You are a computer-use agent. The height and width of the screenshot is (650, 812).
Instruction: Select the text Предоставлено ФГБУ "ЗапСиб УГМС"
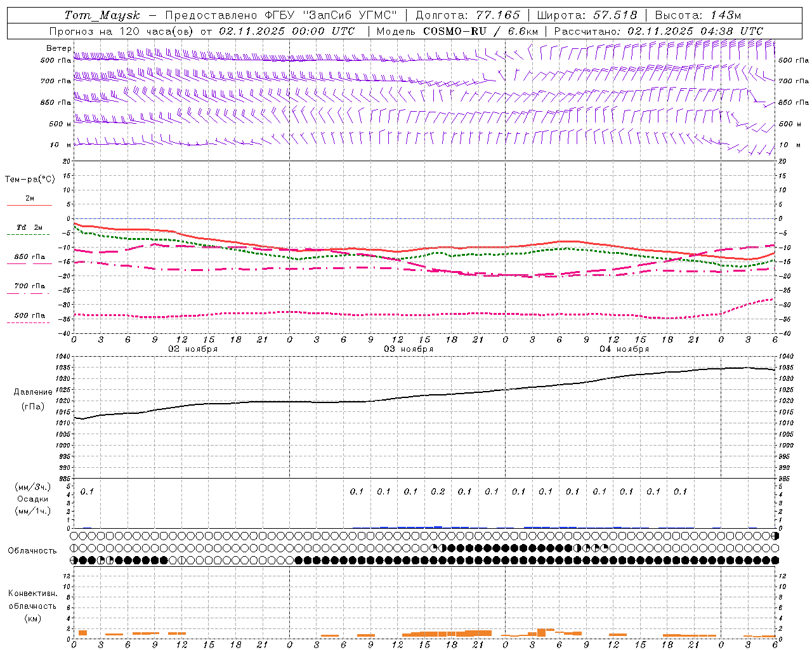(x=281, y=15)
